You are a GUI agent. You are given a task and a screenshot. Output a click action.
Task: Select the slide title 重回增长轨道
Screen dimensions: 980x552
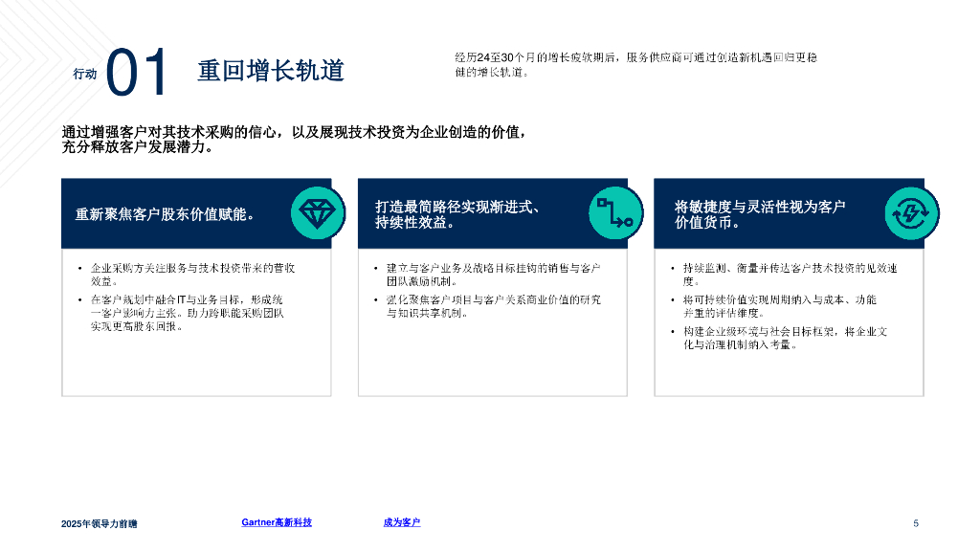pyautogui.click(x=270, y=72)
